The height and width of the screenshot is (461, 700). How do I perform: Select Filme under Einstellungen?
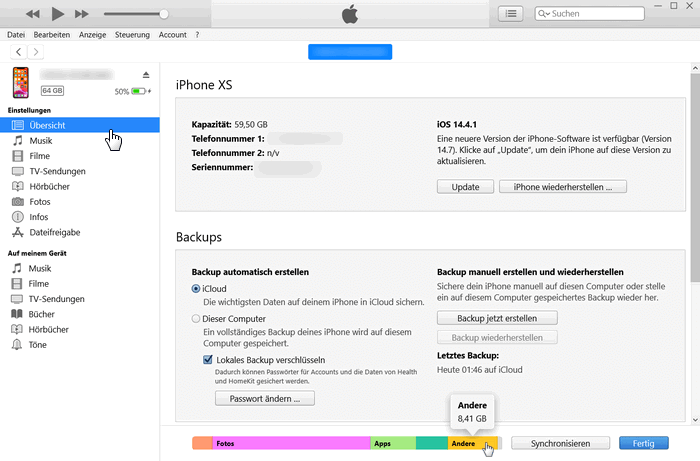(79, 156)
